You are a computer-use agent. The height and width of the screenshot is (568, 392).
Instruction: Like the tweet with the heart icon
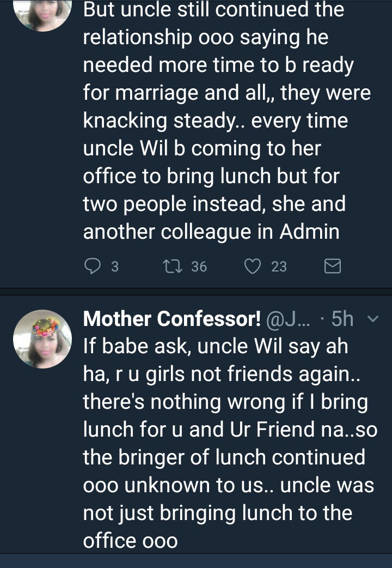(x=252, y=266)
